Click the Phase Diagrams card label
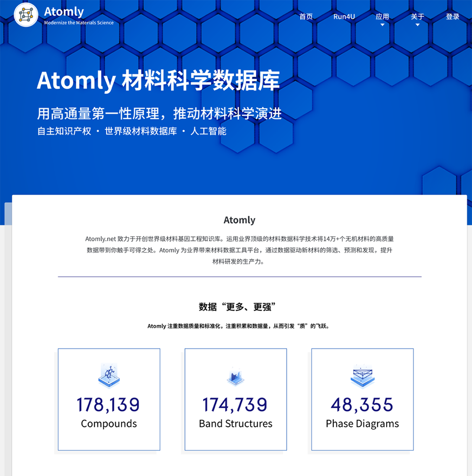Screen dimensions: 472x476 coord(362,424)
